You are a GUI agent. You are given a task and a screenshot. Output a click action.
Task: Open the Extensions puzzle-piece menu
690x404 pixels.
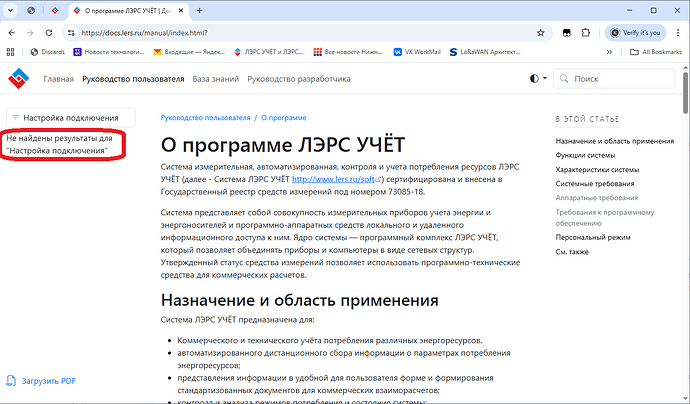coord(585,33)
